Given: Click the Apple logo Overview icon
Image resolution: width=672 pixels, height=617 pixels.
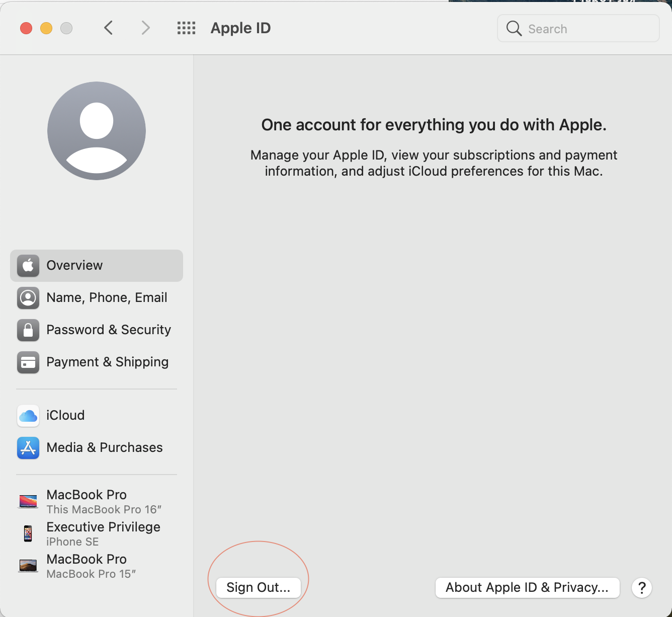Looking at the screenshot, I should click(x=28, y=266).
